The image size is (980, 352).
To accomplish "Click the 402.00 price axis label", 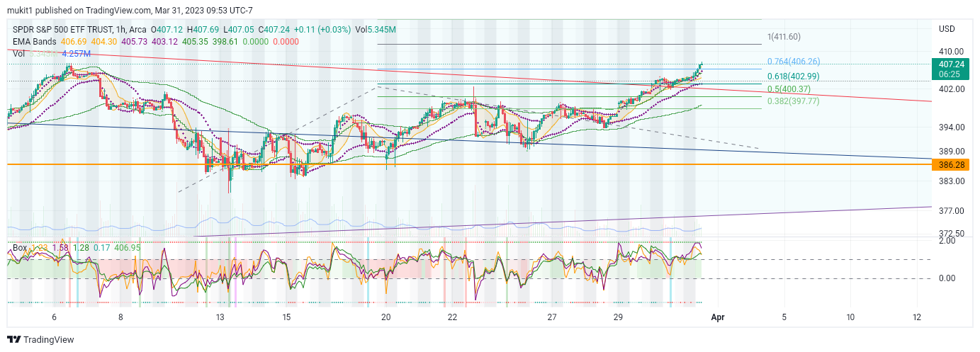I will point(950,89).
